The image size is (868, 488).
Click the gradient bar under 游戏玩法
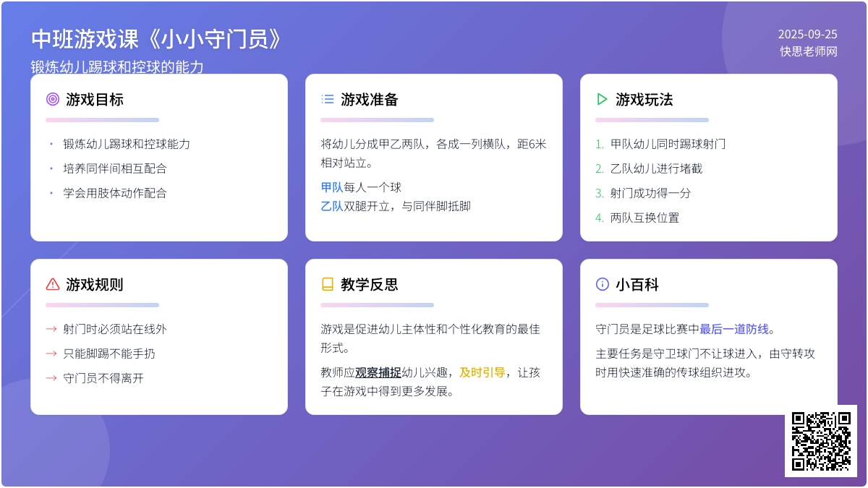pyautogui.click(x=652, y=120)
